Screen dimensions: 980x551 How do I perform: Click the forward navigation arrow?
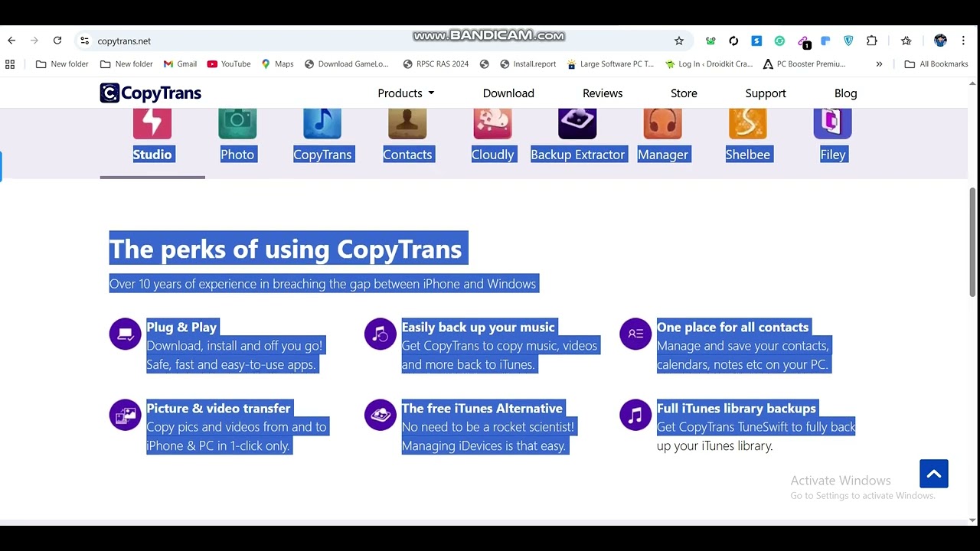click(x=34, y=41)
